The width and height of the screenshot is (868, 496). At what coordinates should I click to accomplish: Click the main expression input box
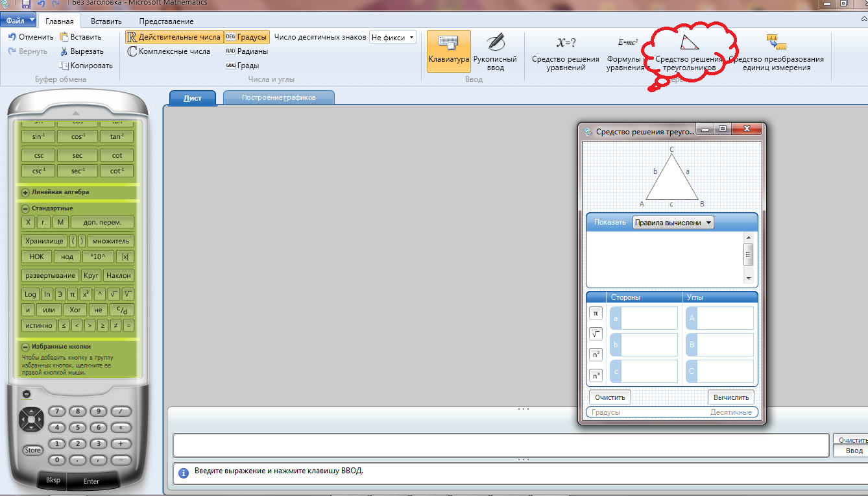coord(501,445)
